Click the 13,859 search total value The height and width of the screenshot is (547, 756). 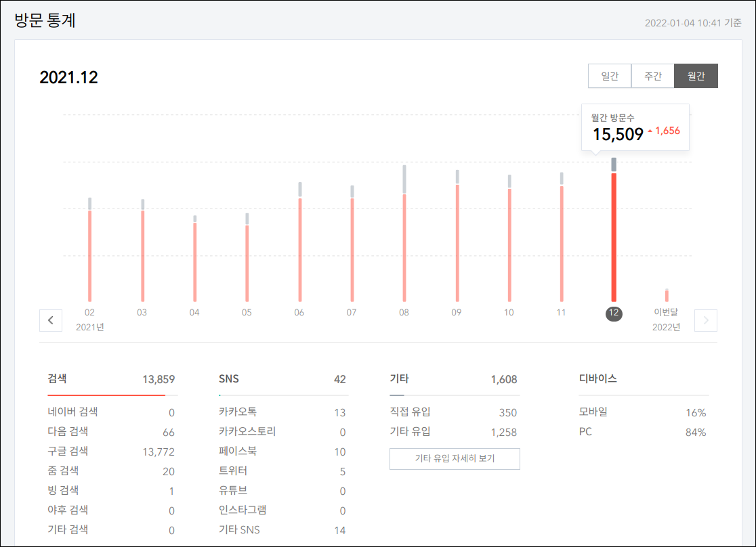click(x=159, y=379)
